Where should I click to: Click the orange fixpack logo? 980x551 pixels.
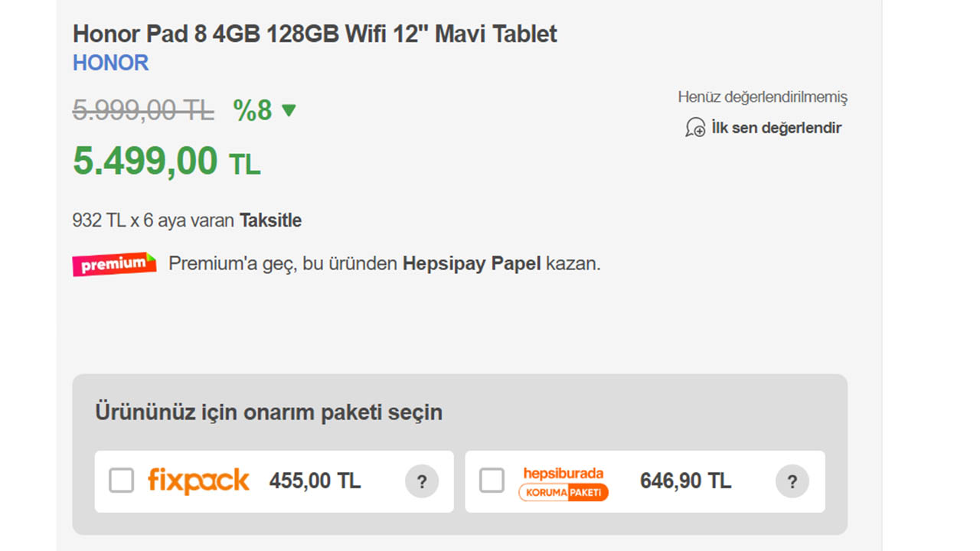click(x=198, y=481)
